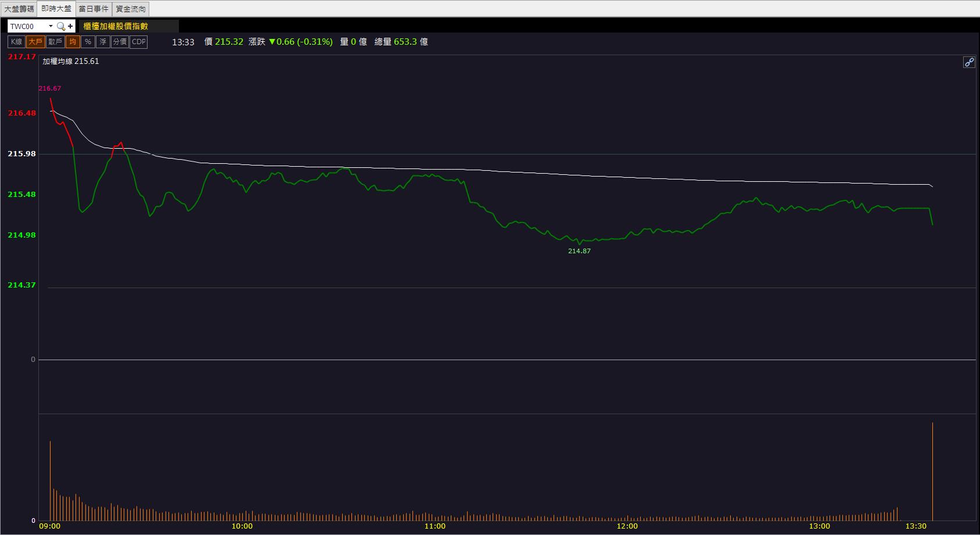The width and height of the screenshot is (980, 535).
Task: Toggle the CDP button
Action: [x=138, y=42]
